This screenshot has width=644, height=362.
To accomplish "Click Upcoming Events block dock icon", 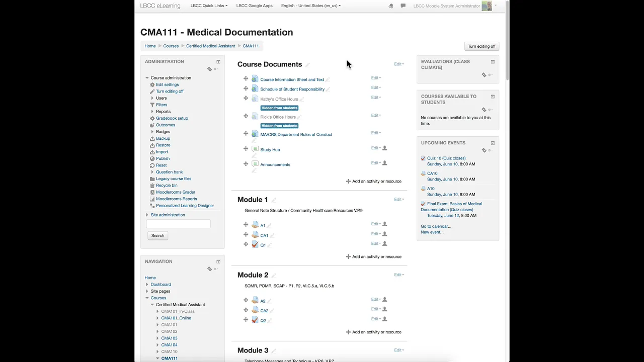I will pos(493,143).
